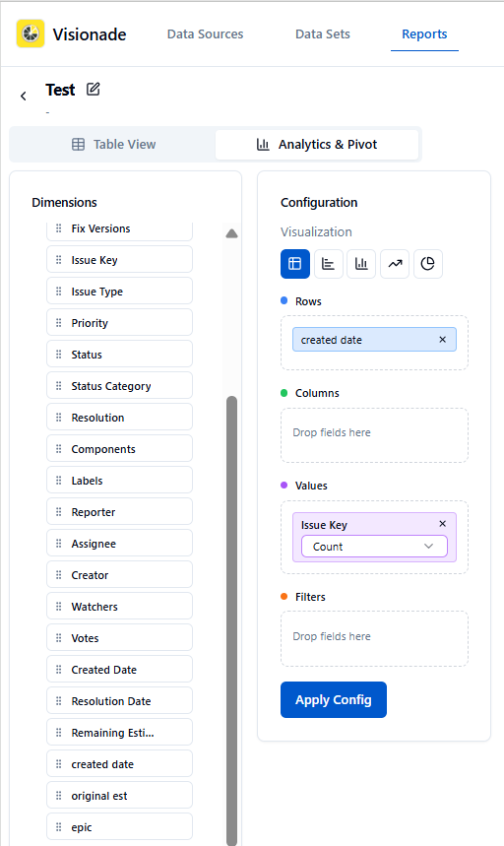Click the Apply Config button
Image resolution: width=504 pixels, height=846 pixels.
(x=334, y=700)
